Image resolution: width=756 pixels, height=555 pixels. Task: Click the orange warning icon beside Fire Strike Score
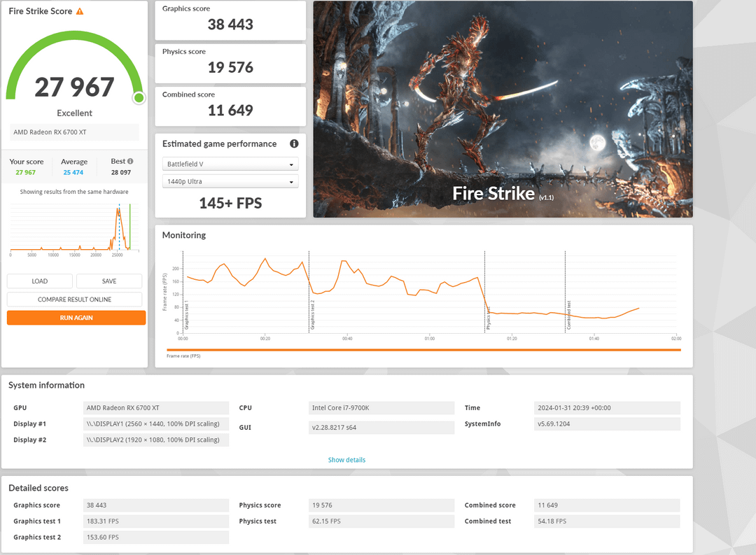80,11
